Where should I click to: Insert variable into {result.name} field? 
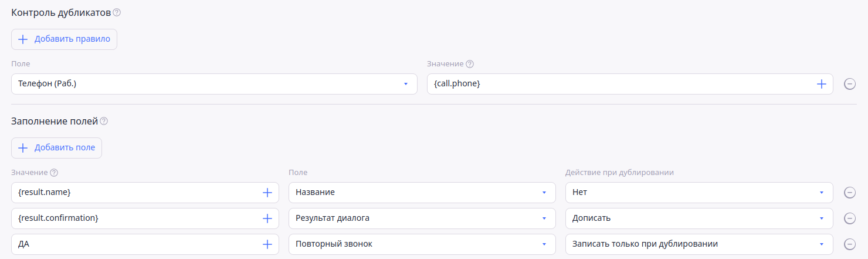tap(267, 193)
